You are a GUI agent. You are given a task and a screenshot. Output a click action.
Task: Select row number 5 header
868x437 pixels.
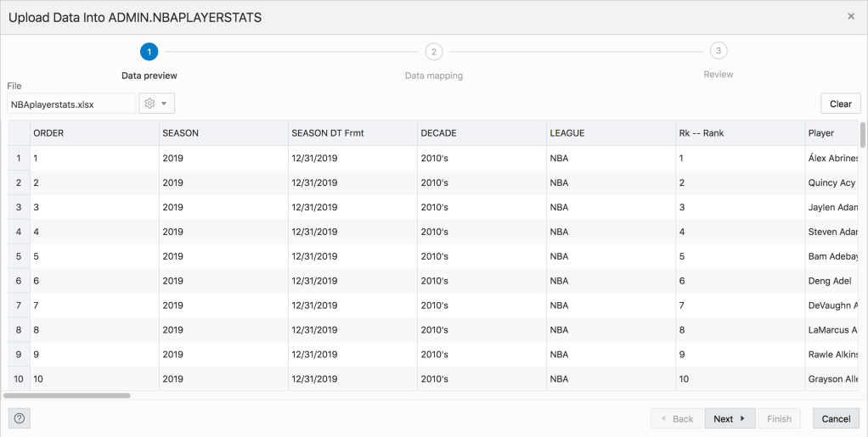pyautogui.click(x=19, y=256)
